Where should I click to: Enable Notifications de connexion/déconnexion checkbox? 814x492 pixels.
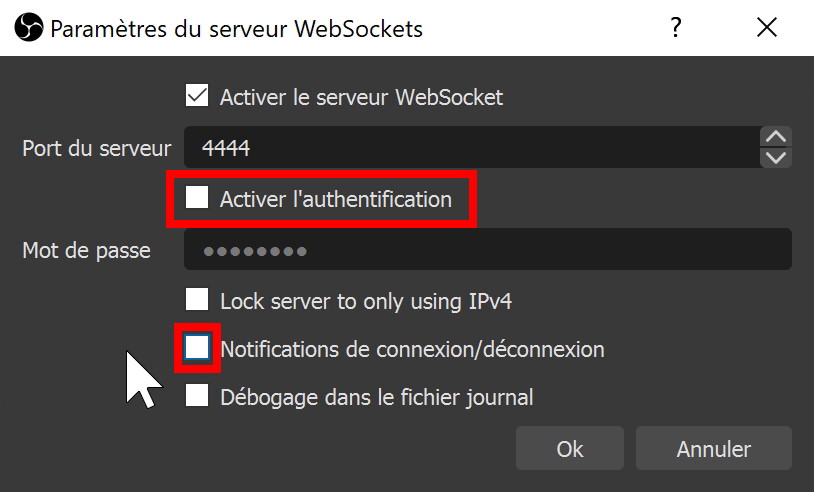pos(198,348)
